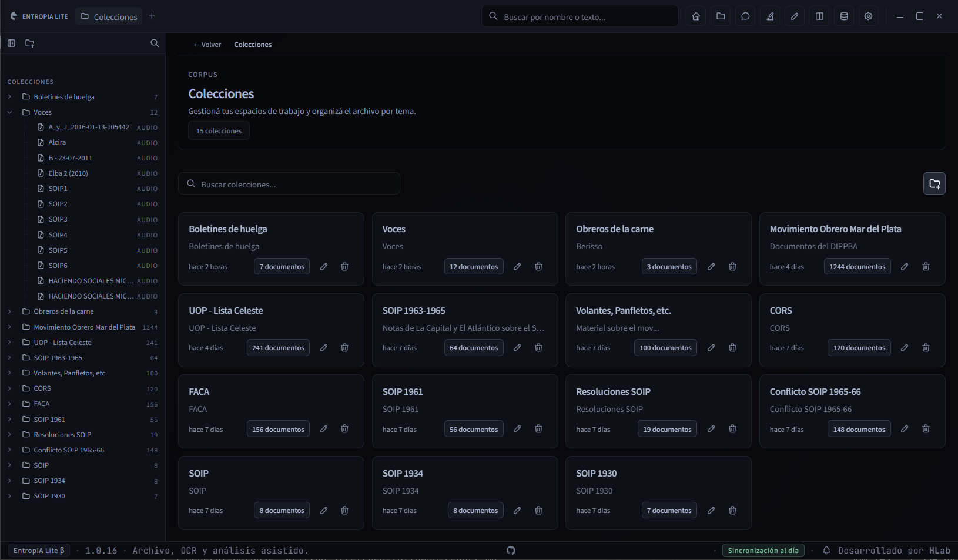958x560 pixels.
Task: Delete the FACA collection card
Action: (344, 429)
